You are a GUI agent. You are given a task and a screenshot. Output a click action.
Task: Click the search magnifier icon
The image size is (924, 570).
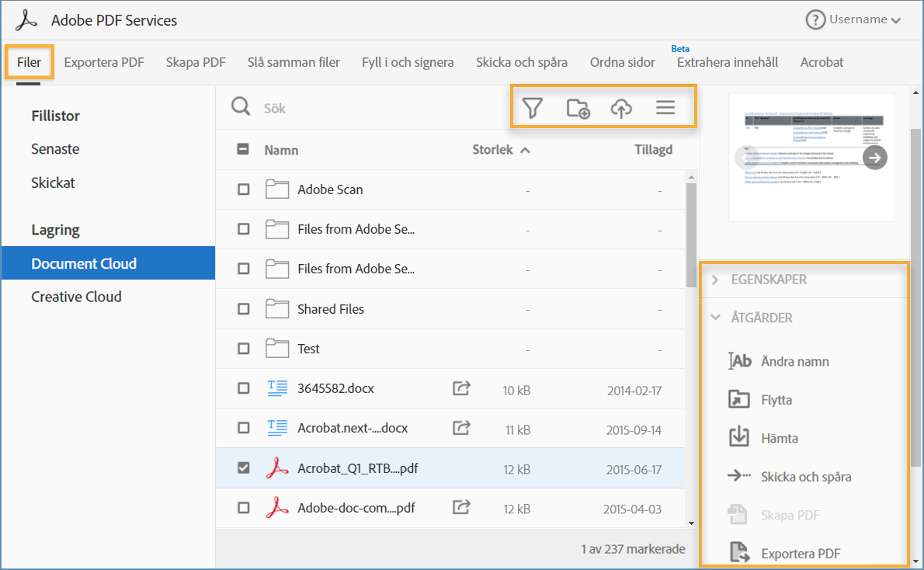pos(241,106)
